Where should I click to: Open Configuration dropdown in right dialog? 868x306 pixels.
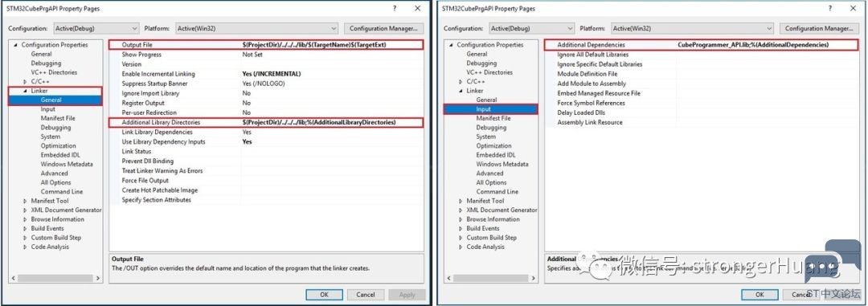(531, 28)
